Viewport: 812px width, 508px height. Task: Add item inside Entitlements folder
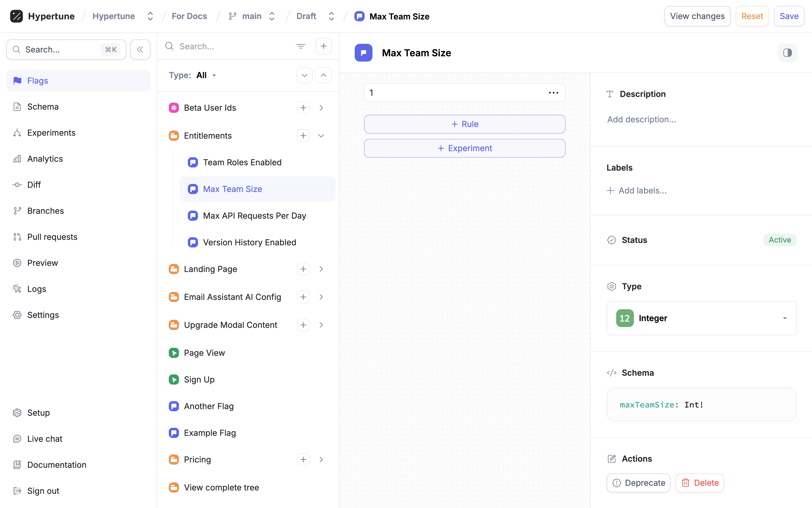tap(303, 136)
